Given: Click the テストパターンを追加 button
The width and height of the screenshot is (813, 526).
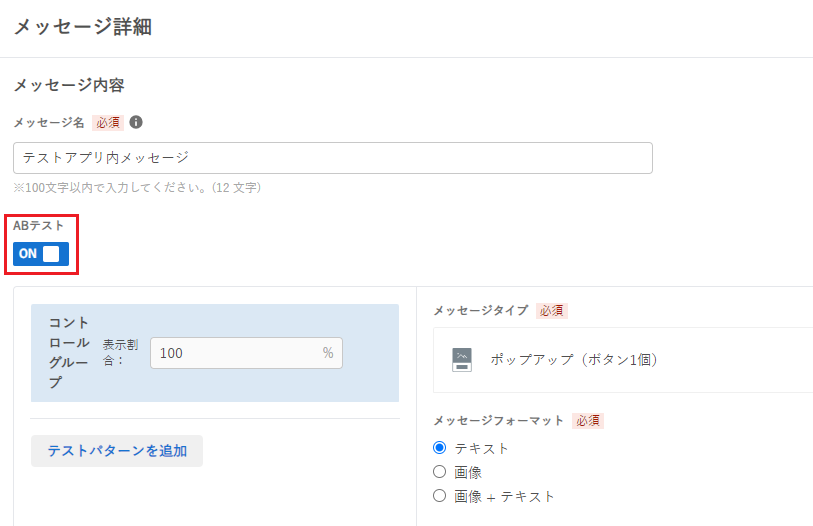Looking at the screenshot, I should pyautogui.click(x=117, y=451).
